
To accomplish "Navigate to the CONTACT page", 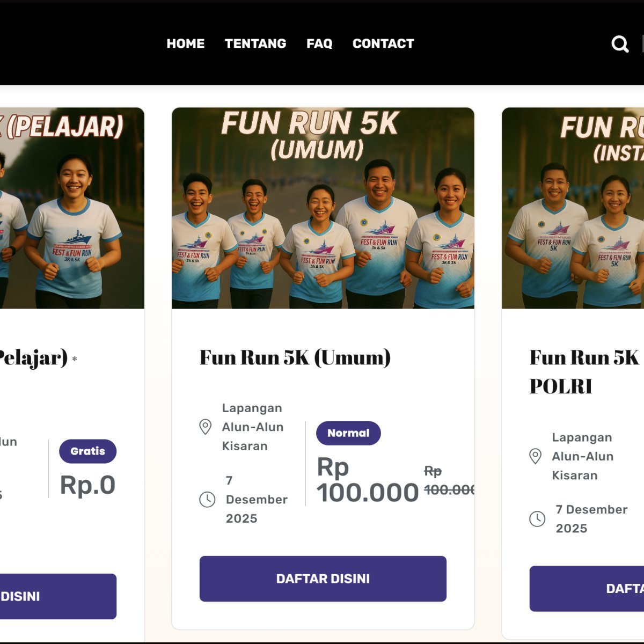I will point(383,43).
